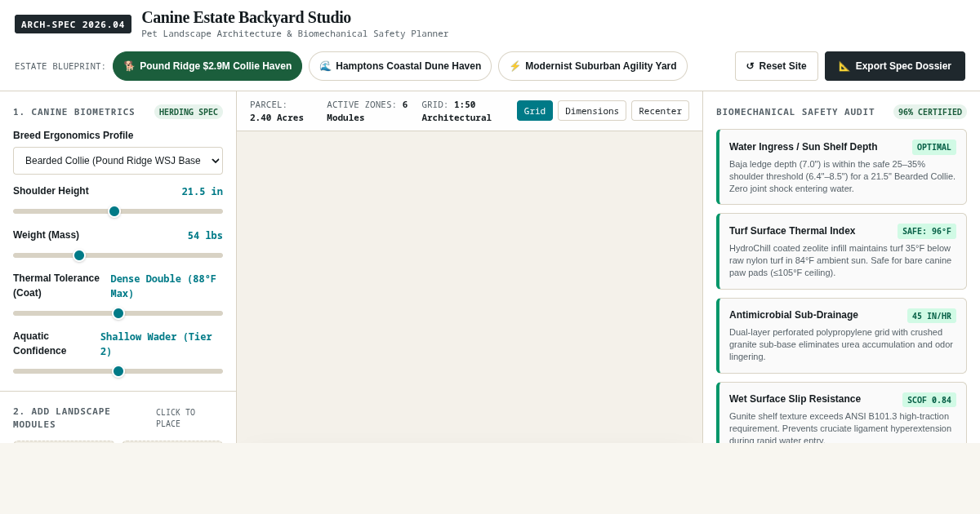This screenshot has width=980, height=514.
Task: Click the dog icon on Pound Ridge tab
Action: pos(129,66)
